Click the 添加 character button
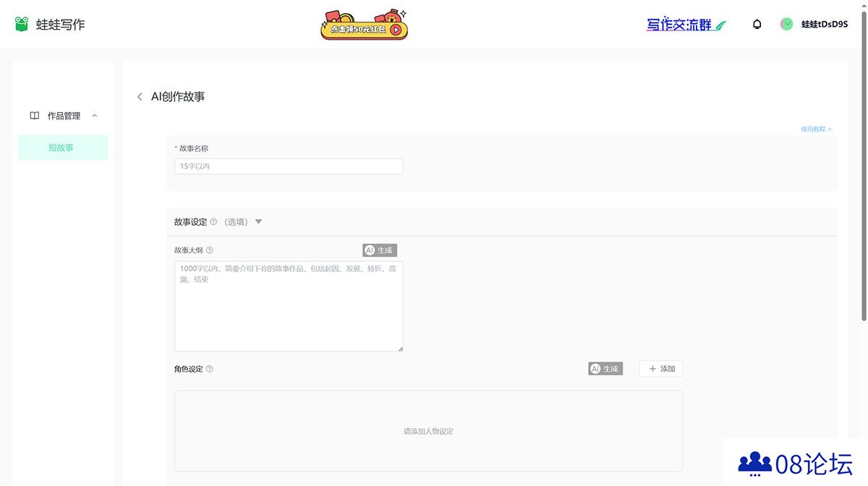868x486 pixels. tap(661, 369)
